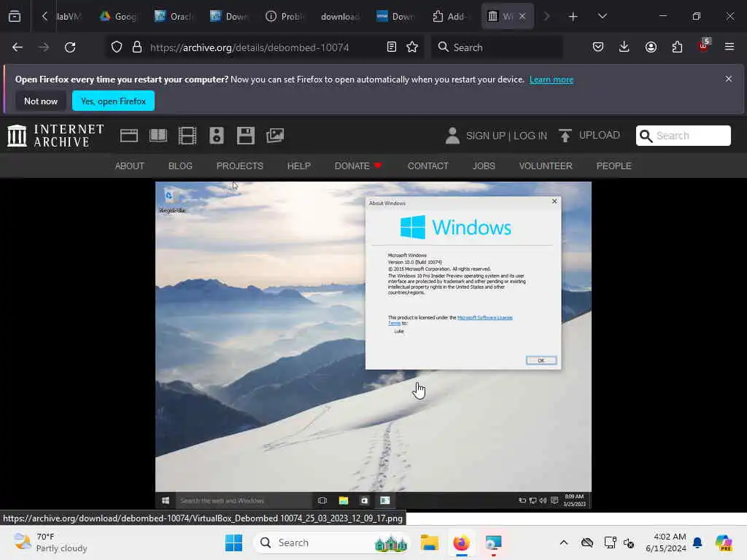The width and height of the screenshot is (747, 560).
Task: Switch to the download tab
Action: click(340, 17)
